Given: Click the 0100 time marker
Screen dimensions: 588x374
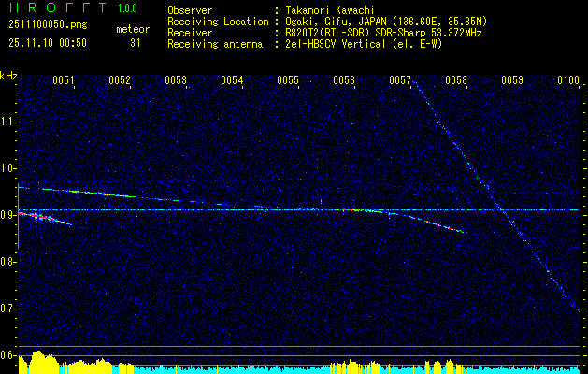Looking at the screenshot, I should tap(568, 79).
